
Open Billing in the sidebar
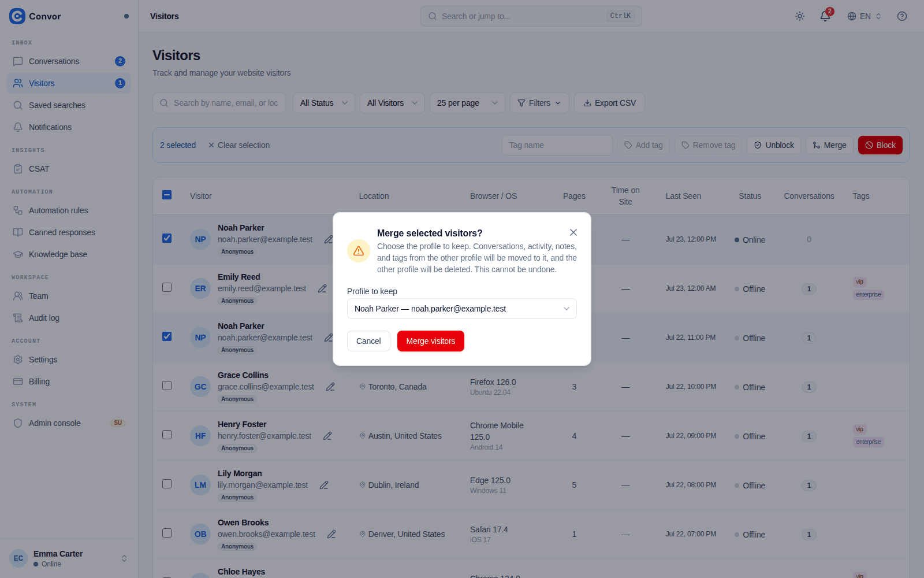tap(69, 381)
